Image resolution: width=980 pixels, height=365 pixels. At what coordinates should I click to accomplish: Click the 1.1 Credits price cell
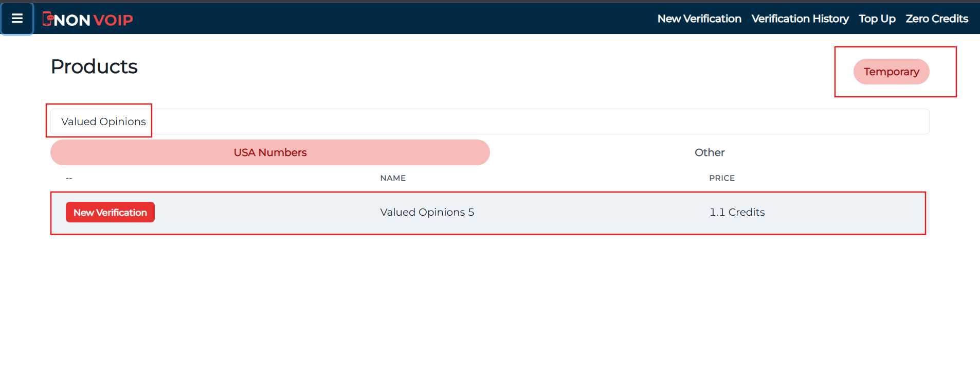737,212
